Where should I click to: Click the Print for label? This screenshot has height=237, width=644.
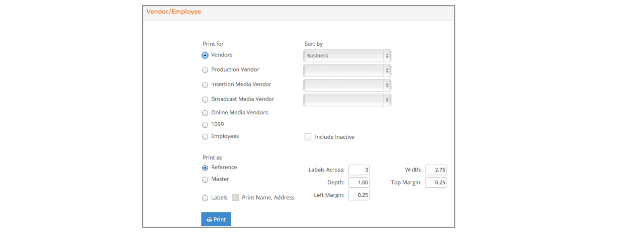coord(213,44)
